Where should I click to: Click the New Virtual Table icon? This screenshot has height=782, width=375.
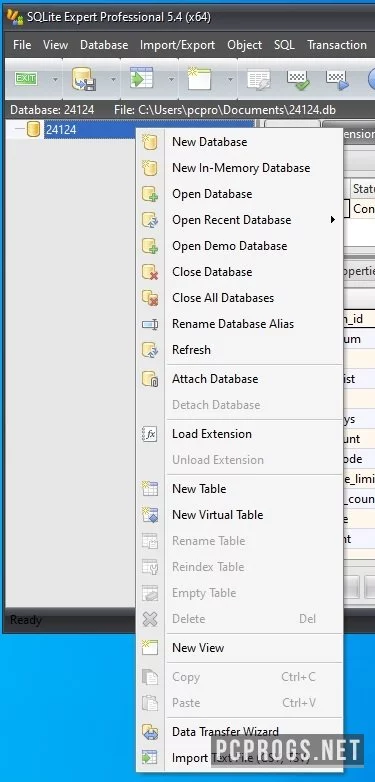pyautogui.click(x=150, y=515)
